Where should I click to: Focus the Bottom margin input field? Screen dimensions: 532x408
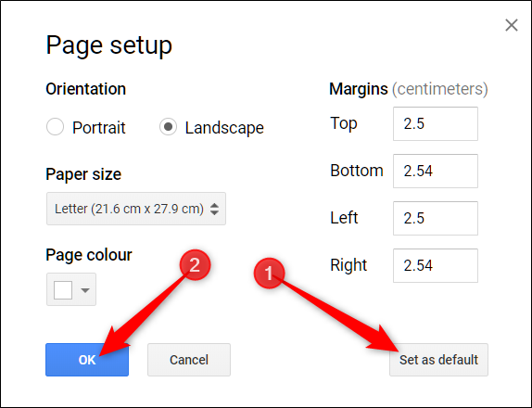(x=436, y=171)
